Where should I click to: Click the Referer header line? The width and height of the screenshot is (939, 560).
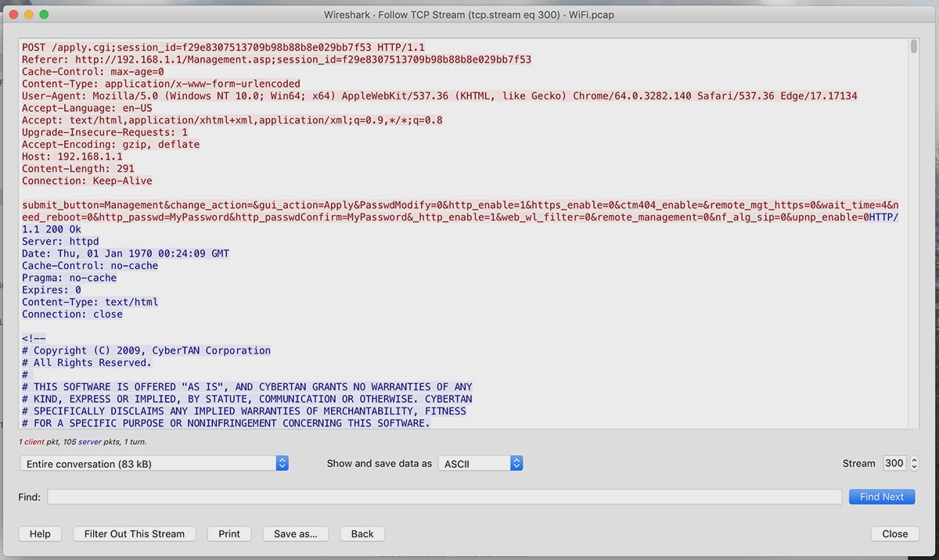(x=276, y=59)
